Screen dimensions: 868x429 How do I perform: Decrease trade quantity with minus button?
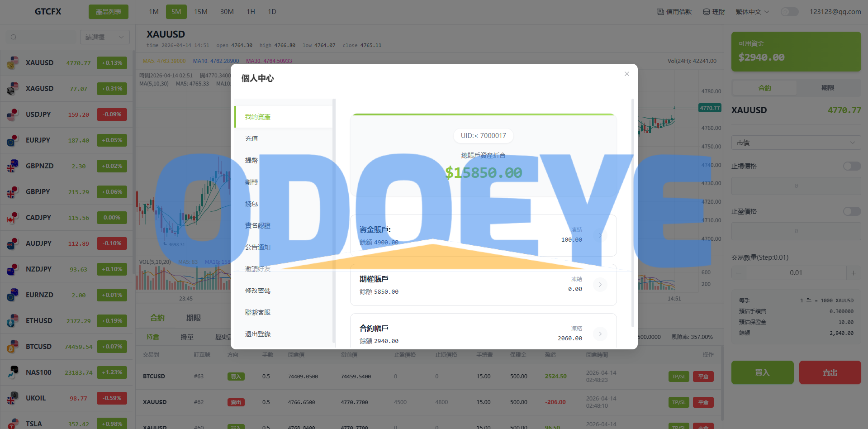[739, 273]
